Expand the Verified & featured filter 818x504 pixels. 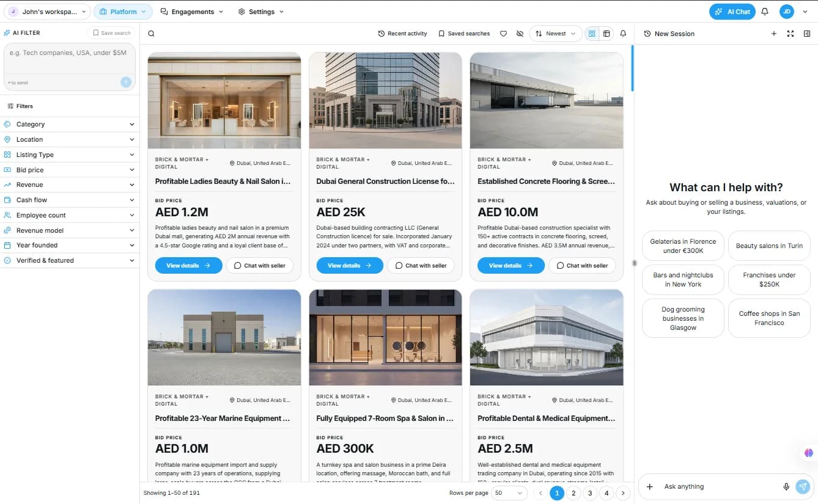70,260
